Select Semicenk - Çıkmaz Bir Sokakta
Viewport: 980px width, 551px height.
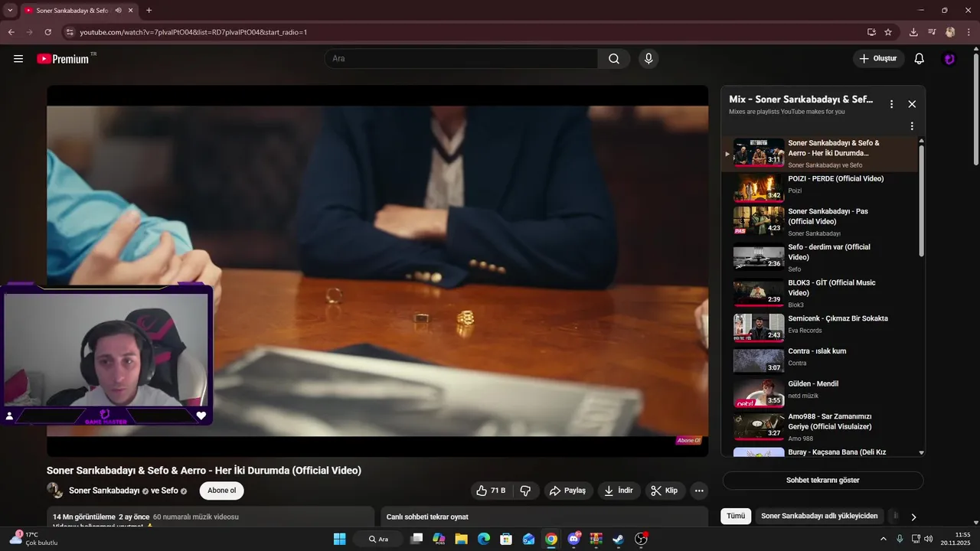tap(819, 327)
